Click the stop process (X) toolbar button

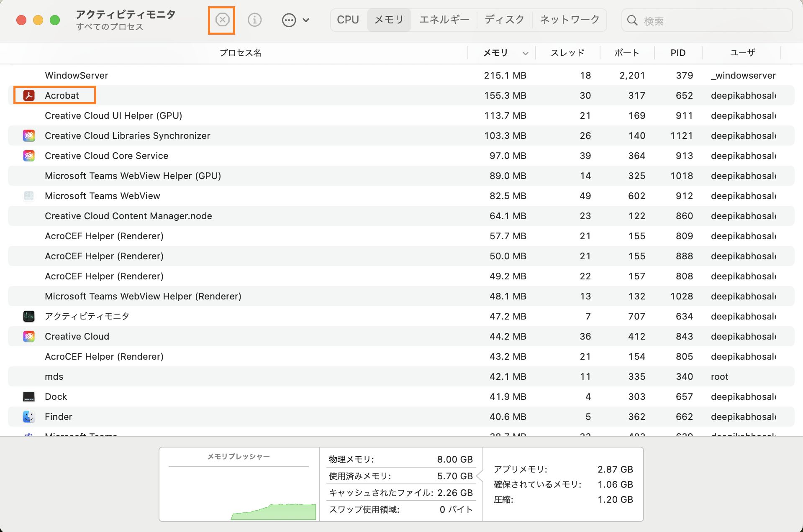coord(222,20)
